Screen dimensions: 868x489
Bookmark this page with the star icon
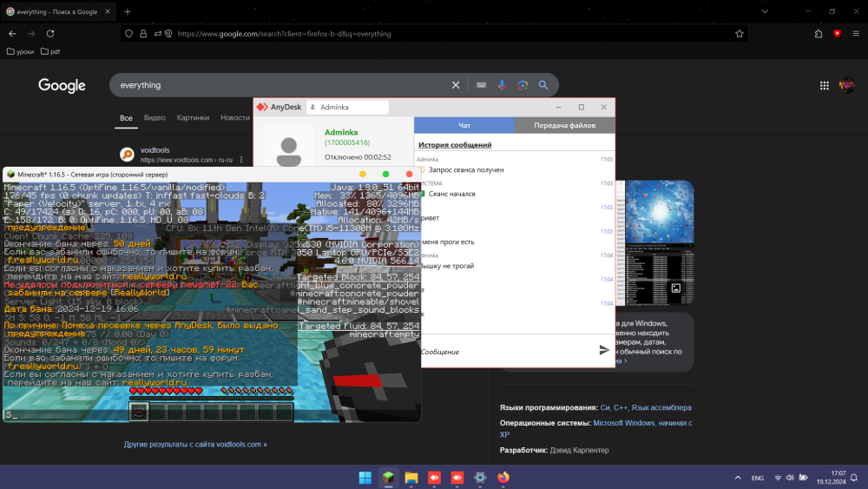[739, 34]
